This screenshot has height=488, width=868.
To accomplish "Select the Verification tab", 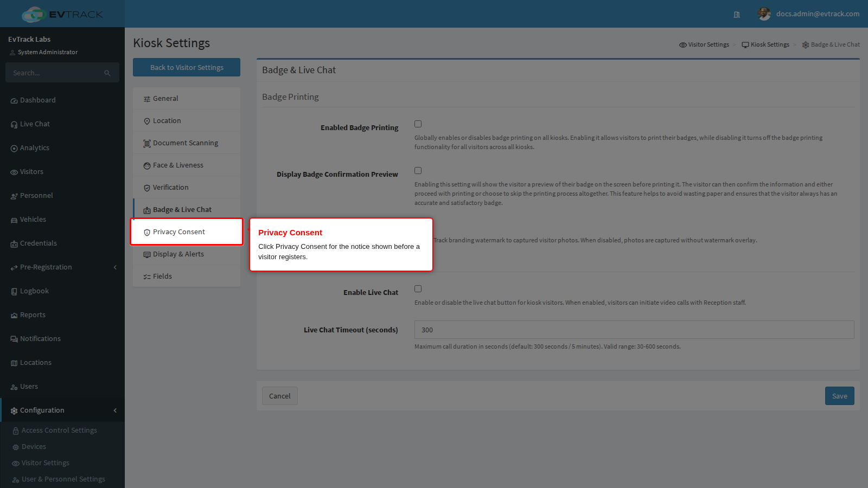I will click(x=187, y=188).
